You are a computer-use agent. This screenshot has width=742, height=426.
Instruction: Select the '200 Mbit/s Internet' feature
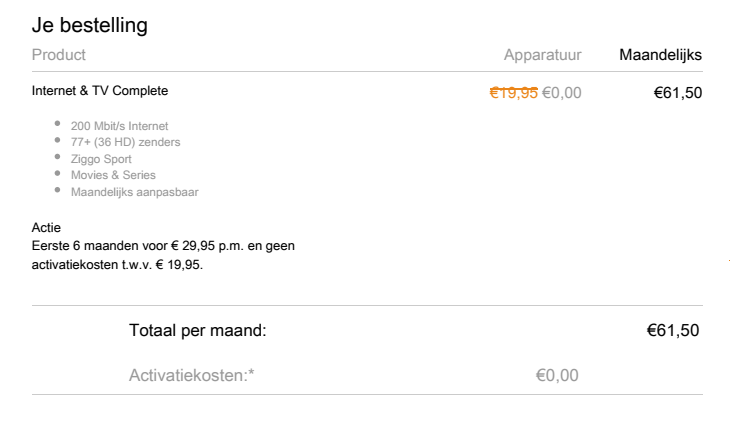(120, 127)
